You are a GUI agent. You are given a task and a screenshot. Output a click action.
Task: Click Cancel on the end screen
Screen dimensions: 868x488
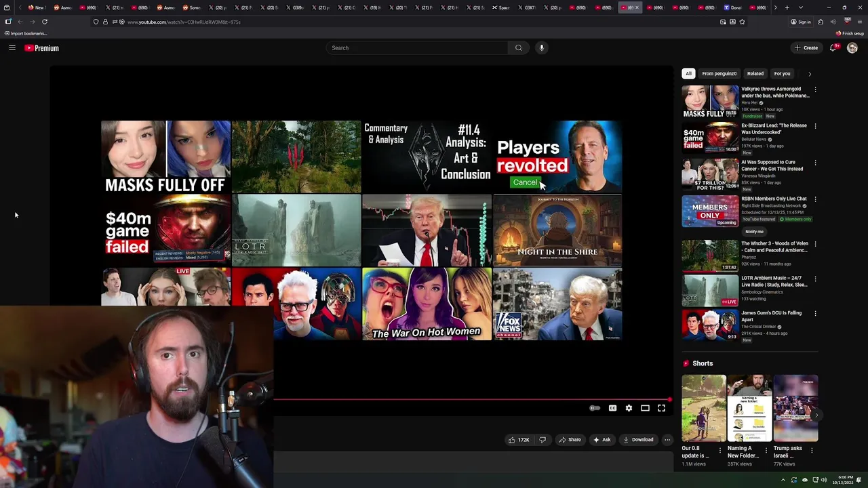[x=525, y=182]
